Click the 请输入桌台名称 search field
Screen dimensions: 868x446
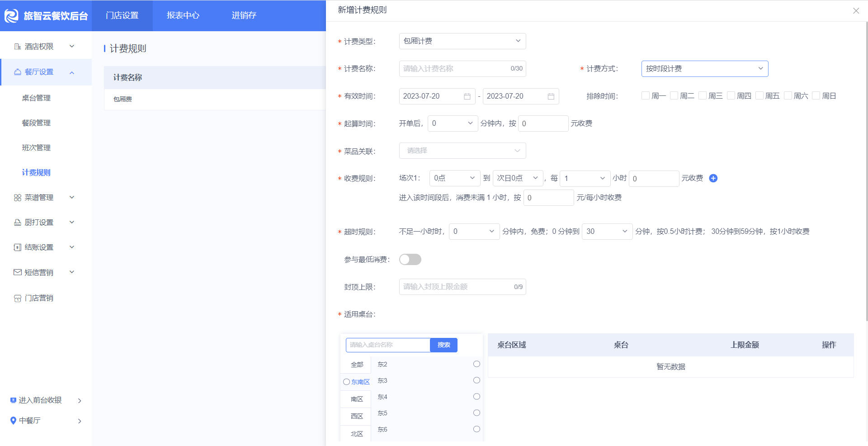388,345
